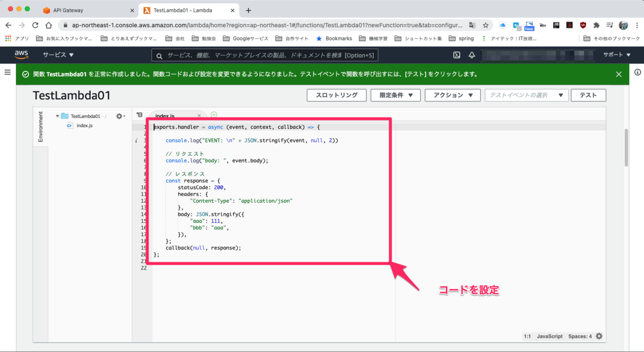This screenshot has height=352, width=644.
Task: Open the info panel icon at right edge
Action: tap(638, 72)
